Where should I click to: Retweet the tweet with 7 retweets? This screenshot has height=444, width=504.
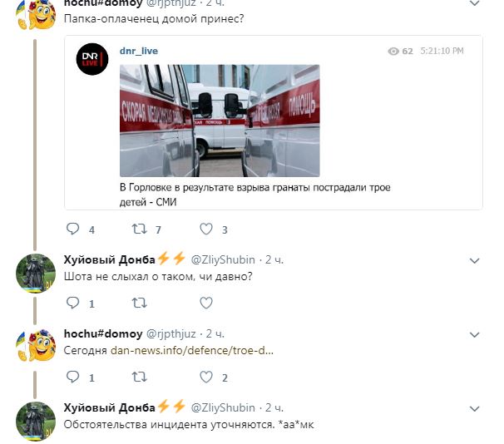click(x=139, y=229)
